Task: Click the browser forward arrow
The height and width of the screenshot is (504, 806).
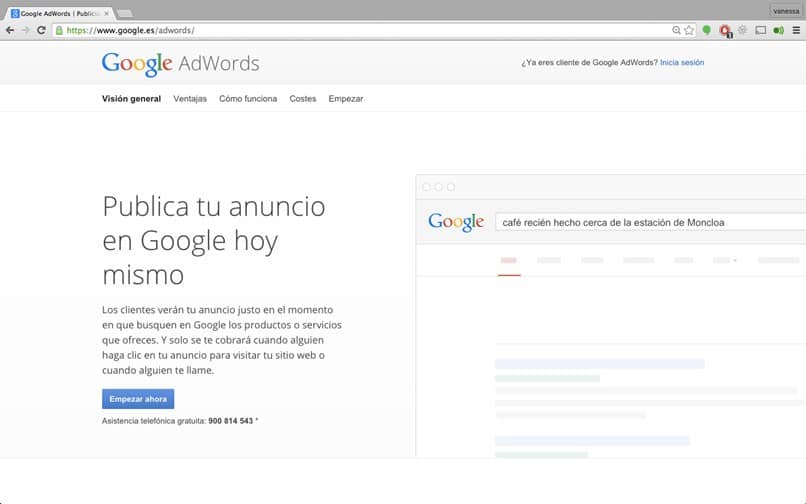Action: (26, 30)
